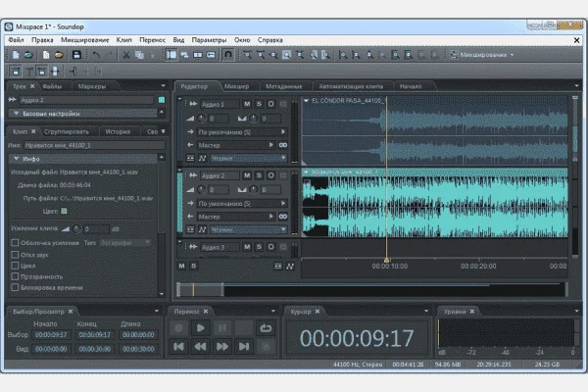
Task: Solo the Аудио 2 track
Action: [259, 175]
